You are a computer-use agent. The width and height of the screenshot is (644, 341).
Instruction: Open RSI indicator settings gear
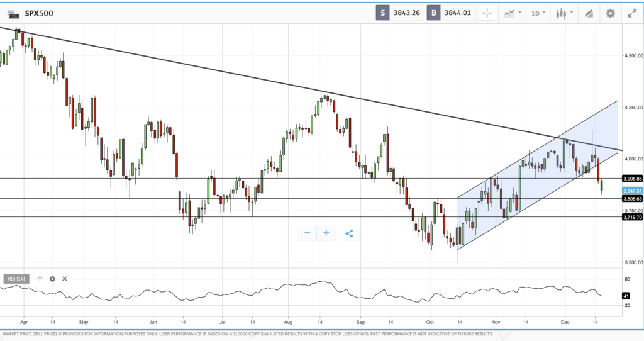pyautogui.click(x=52, y=279)
